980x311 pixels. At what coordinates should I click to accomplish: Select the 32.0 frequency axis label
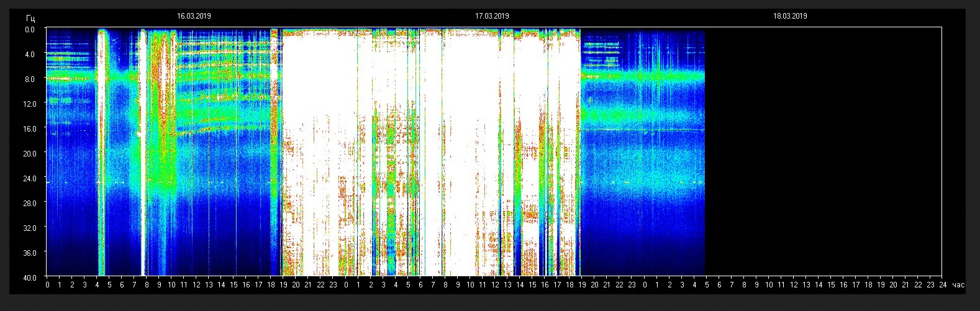(x=30, y=228)
